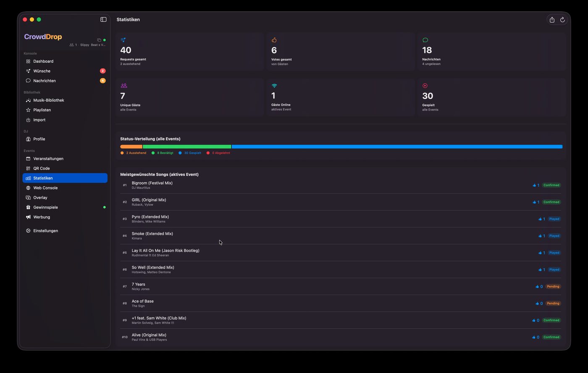Image resolution: width=588 pixels, height=373 pixels.
Task: Click the blue Gespielt segment of status bar
Action: pos(396,147)
